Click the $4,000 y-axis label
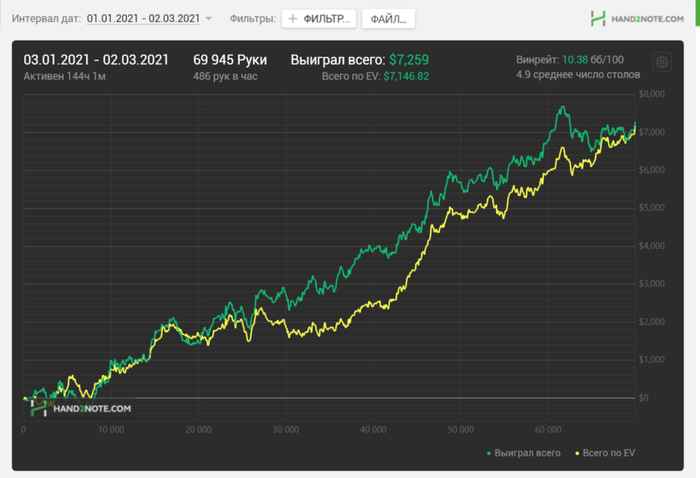The height and width of the screenshot is (478, 700). [652, 246]
